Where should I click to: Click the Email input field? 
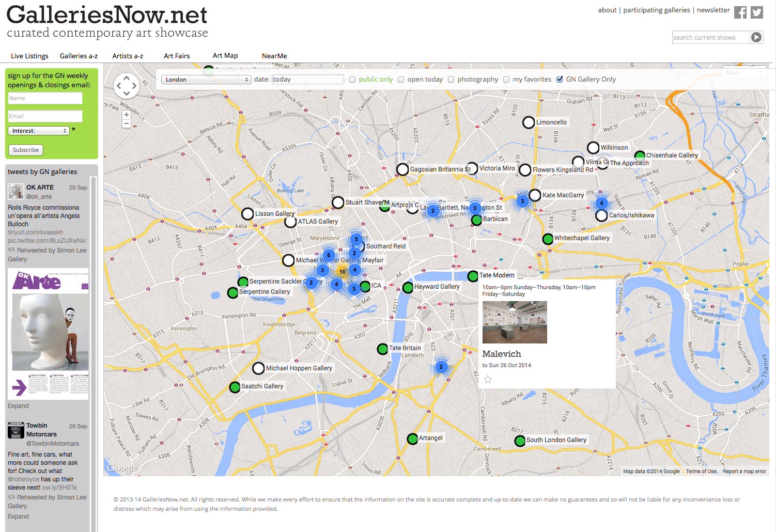[x=45, y=116]
